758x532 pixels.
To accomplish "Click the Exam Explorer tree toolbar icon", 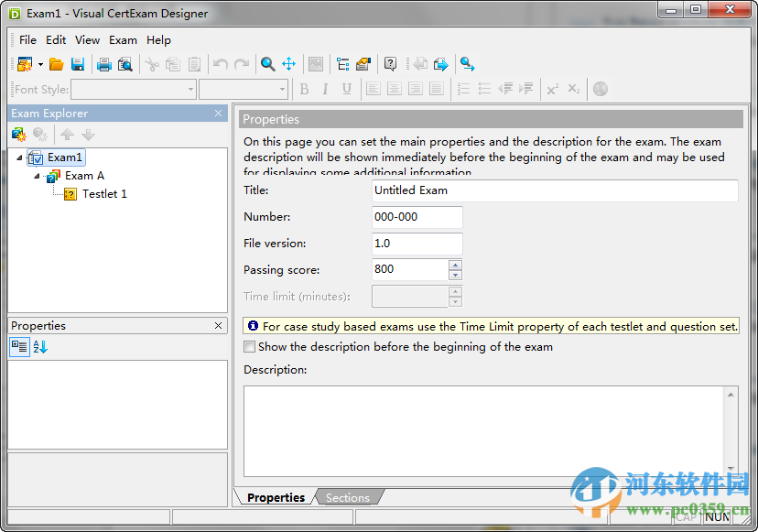I will [x=342, y=64].
